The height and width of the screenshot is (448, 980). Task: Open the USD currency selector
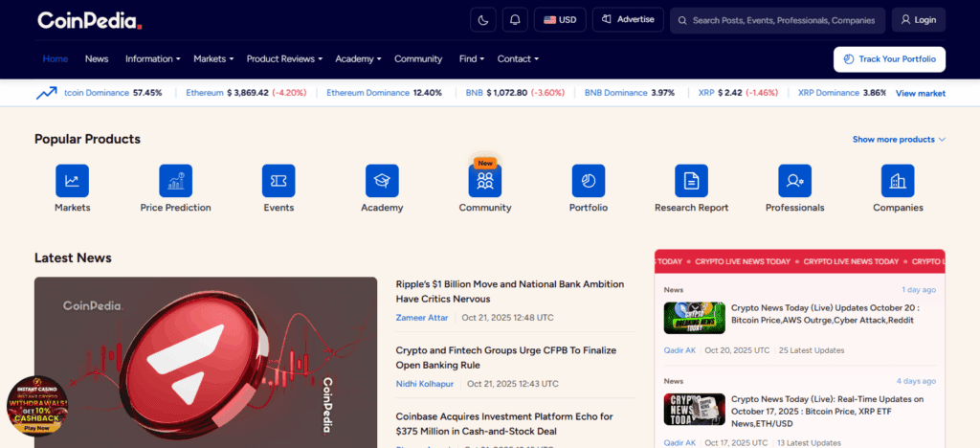click(560, 20)
